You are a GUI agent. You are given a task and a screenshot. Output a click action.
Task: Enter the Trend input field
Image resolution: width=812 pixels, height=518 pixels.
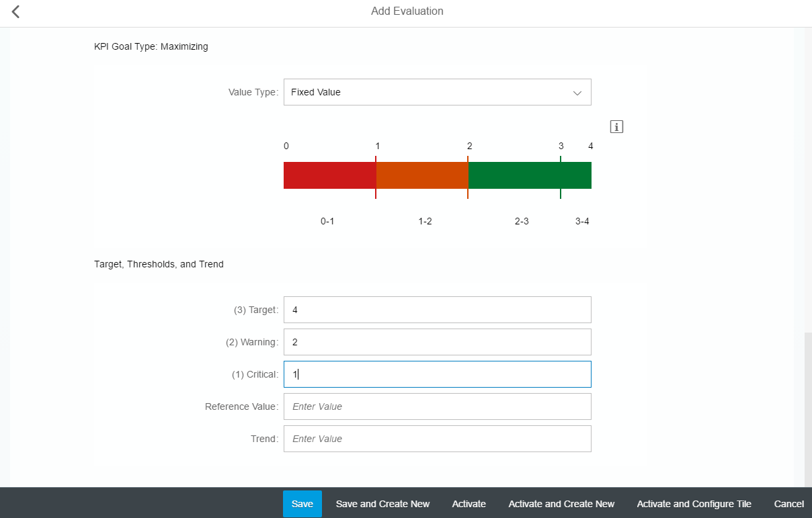click(x=437, y=439)
